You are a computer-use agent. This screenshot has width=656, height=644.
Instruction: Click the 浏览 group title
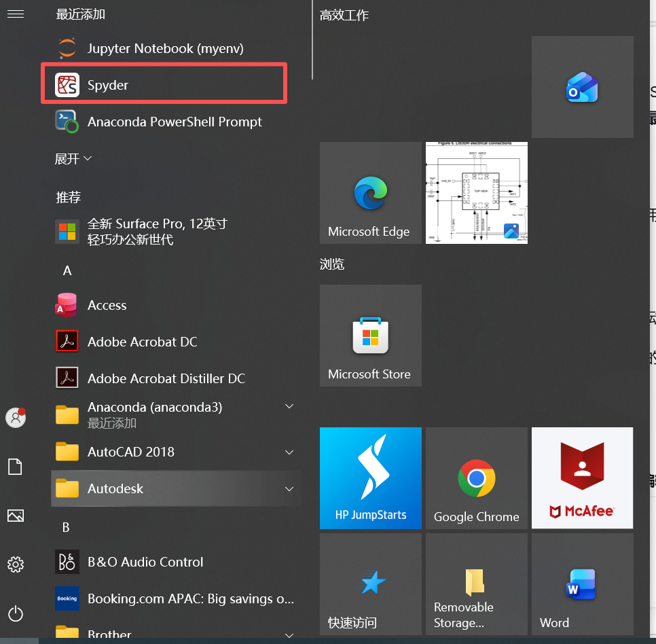(332, 264)
